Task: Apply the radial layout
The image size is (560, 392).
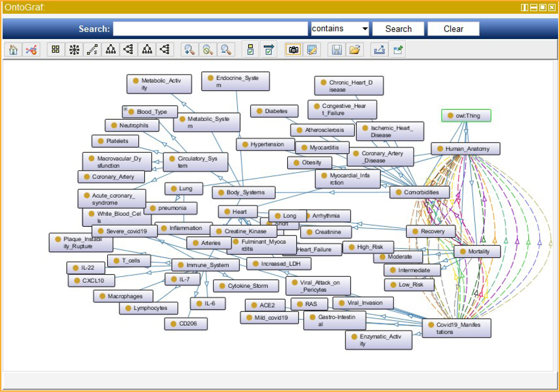Action: 74,50
